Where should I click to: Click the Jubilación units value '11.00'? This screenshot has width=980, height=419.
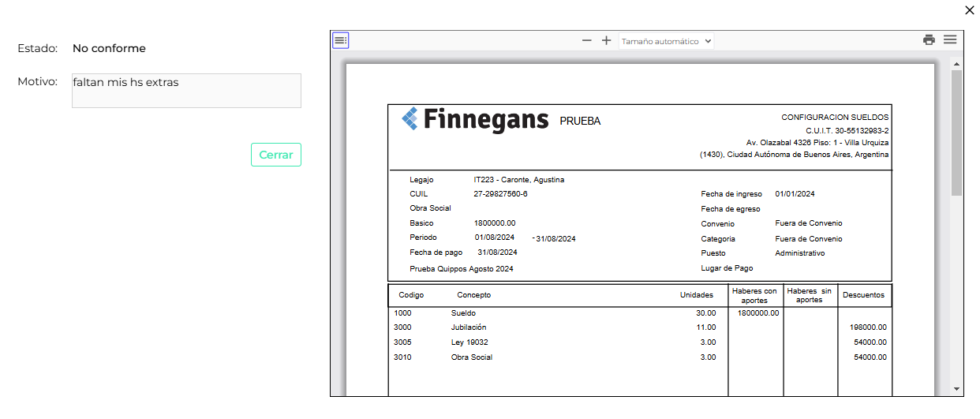tap(706, 327)
